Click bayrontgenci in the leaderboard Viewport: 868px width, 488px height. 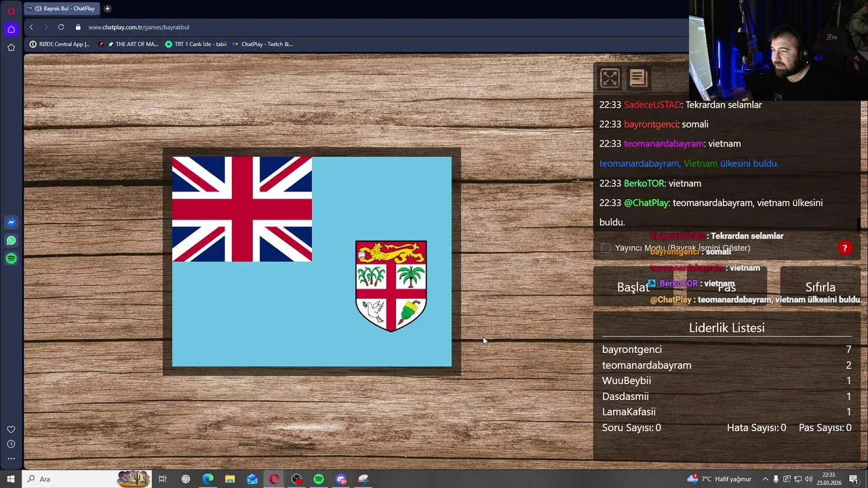pyautogui.click(x=632, y=350)
